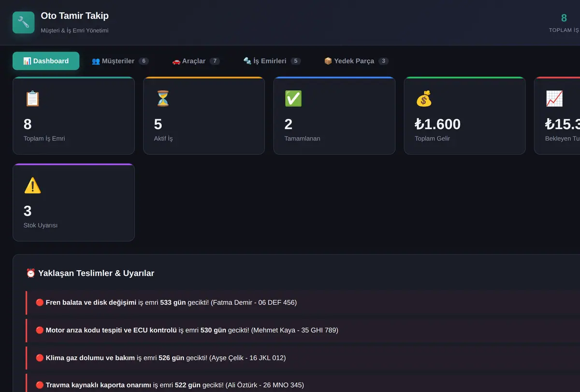The width and height of the screenshot is (580, 392).
Task: Click the header TOPLAM İŞ counter
Action: click(x=564, y=23)
